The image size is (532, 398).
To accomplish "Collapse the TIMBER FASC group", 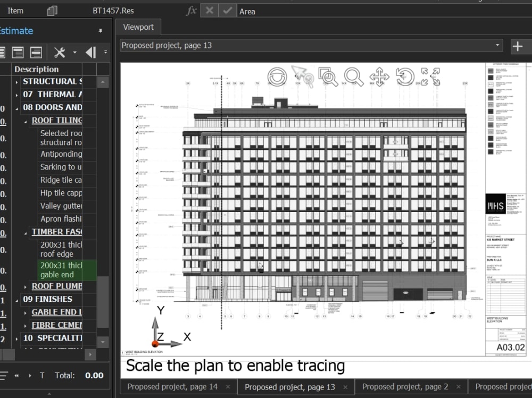I will click(x=26, y=233).
